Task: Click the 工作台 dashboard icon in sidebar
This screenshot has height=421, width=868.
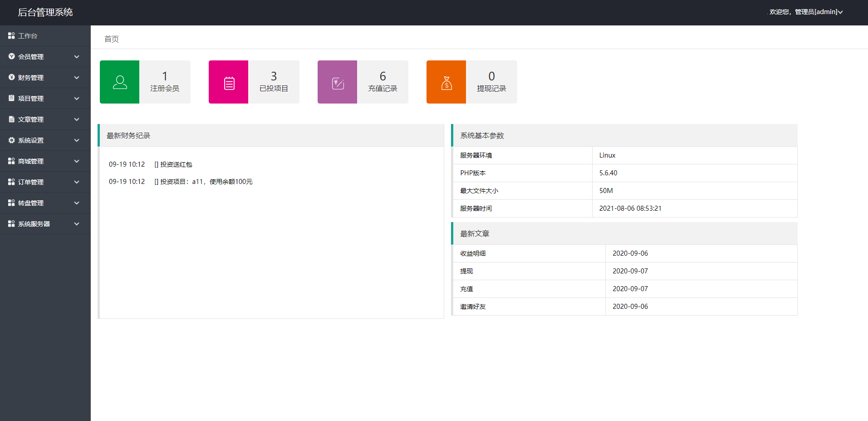Action: (x=11, y=35)
